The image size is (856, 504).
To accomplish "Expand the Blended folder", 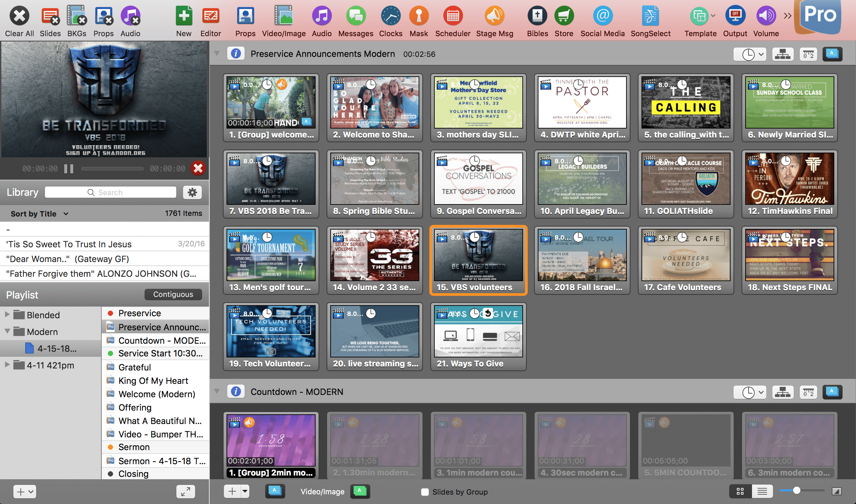I will tap(7, 315).
